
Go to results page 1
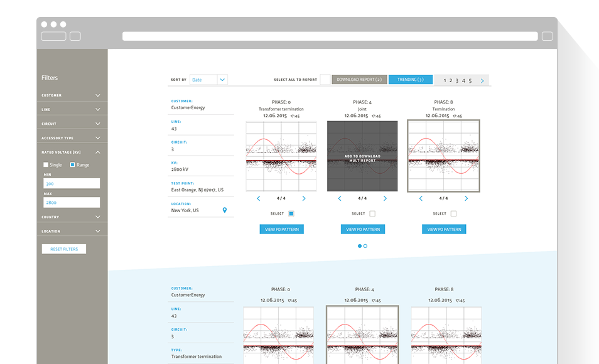445,80
